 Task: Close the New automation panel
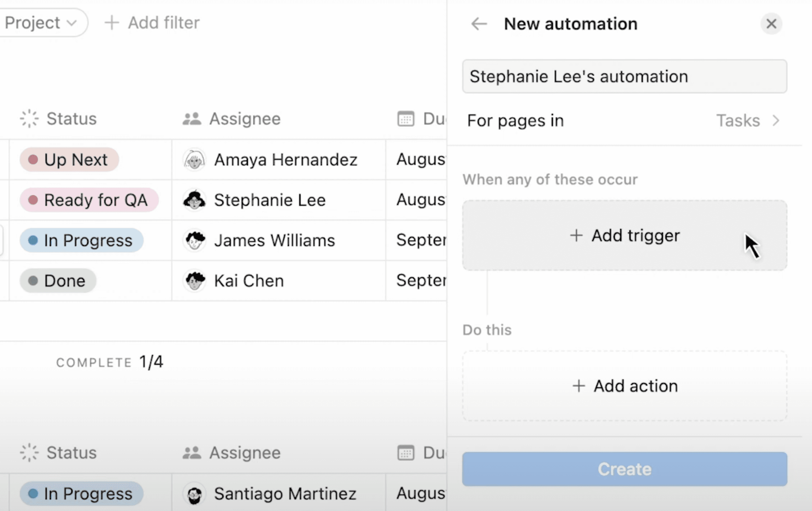click(x=771, y=24)
